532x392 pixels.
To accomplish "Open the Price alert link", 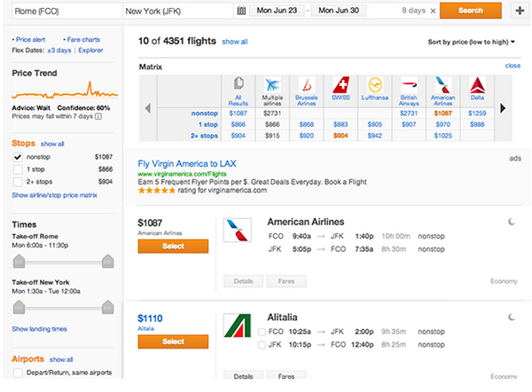I will pyautogui.click(x=30, y=40).
